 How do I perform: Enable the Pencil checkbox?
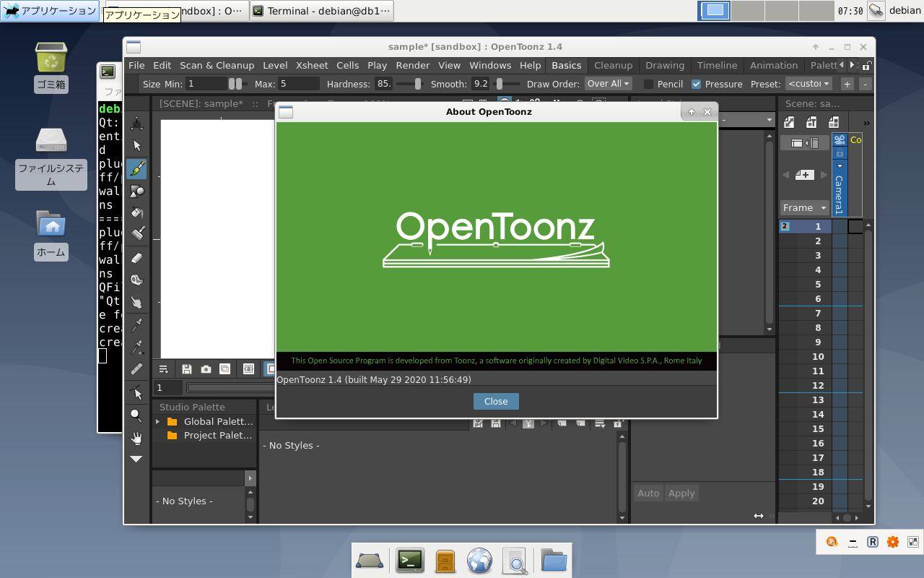coord(648,84)
